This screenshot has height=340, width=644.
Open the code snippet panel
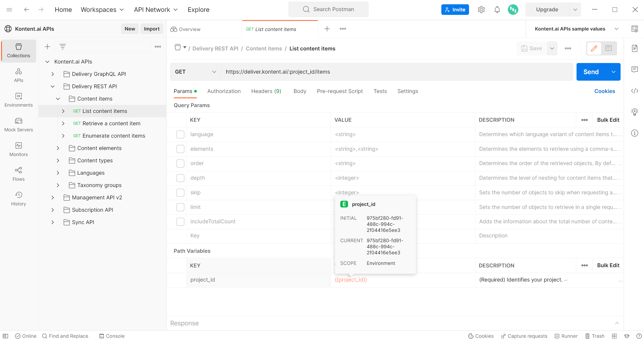[635, 91]
